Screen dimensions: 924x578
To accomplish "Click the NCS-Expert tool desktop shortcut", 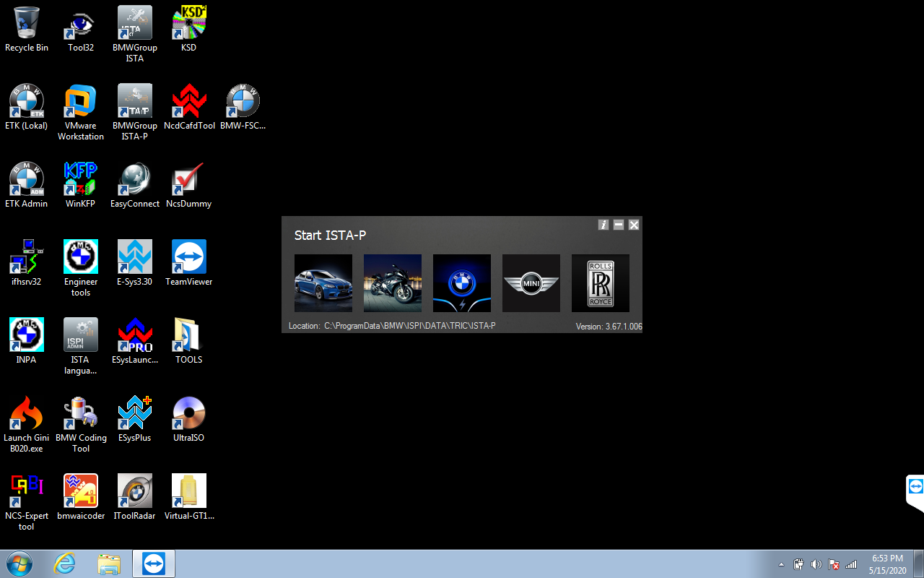I will [27, 502].
